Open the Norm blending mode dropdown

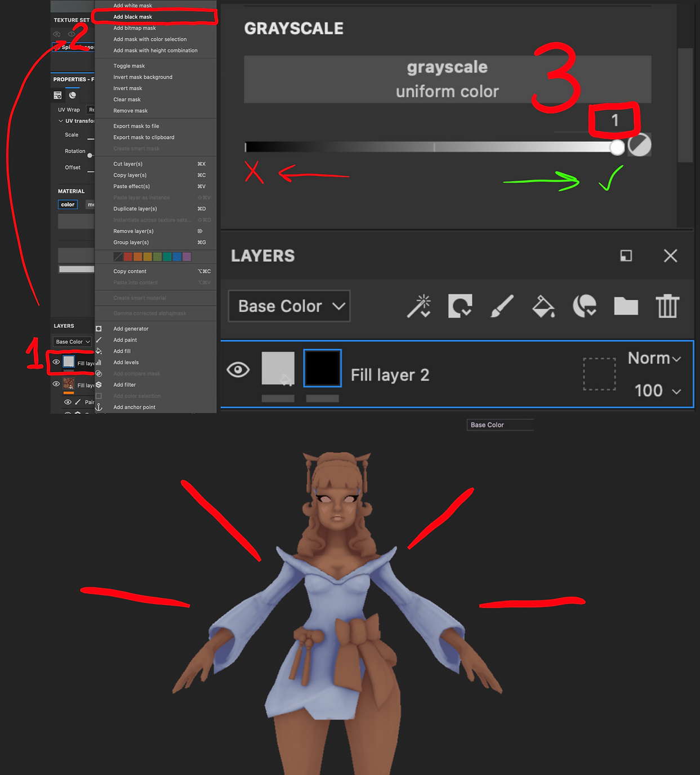[654, 358]
